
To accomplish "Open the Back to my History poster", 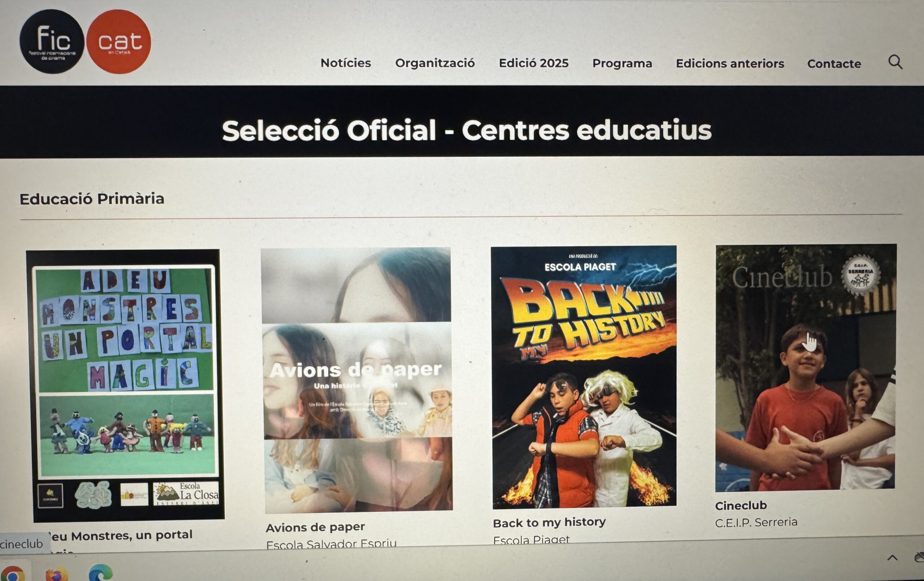I will click(584, 377).
